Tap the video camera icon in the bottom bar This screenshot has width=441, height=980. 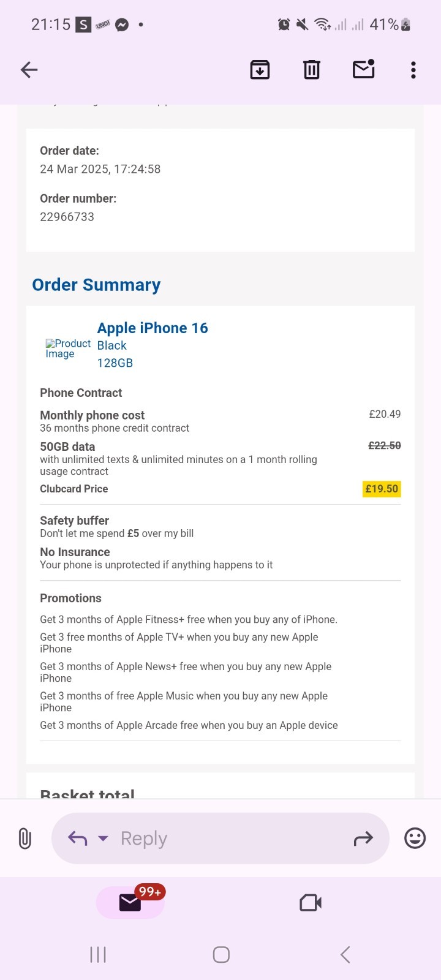[x=310, y=902]
